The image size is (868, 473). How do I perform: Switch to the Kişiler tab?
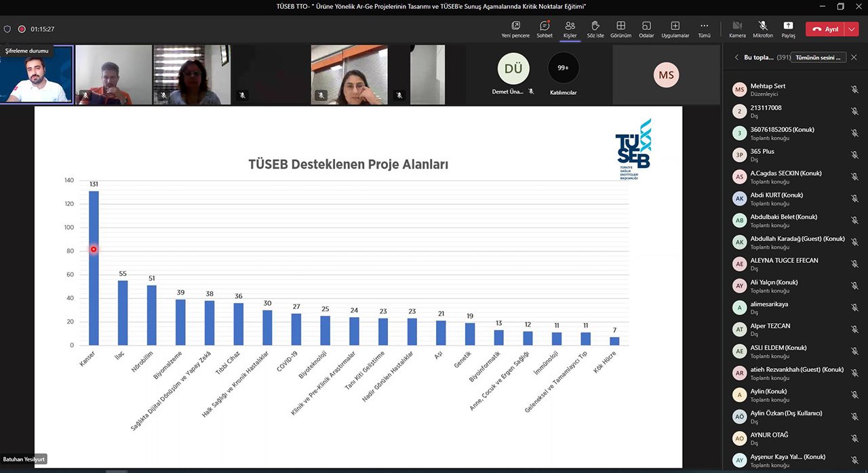point(570,29)
